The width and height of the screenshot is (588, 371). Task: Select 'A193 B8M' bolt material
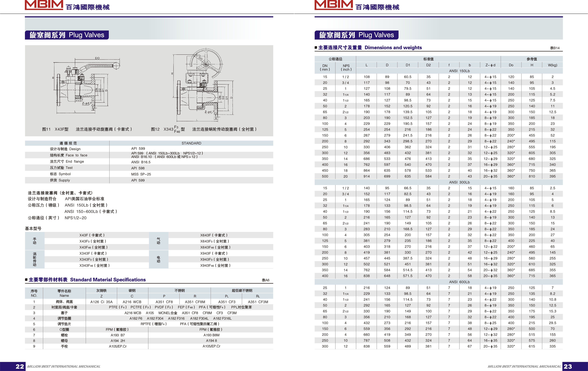(212, 335)
